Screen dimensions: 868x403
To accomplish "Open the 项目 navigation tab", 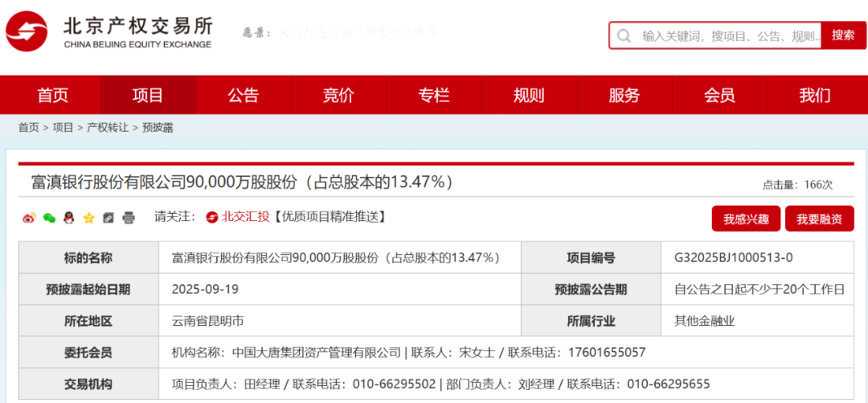I will coord(148,96).
